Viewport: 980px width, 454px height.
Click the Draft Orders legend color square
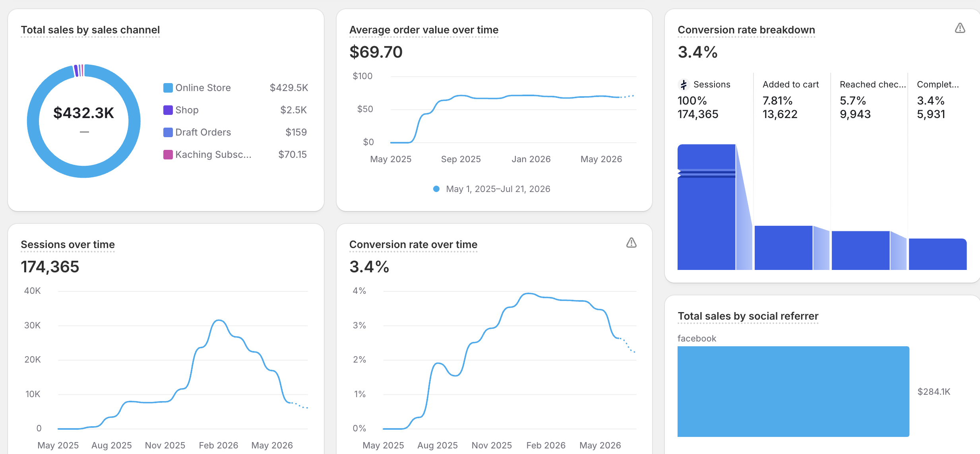pyautogui.click(x=168, y=132)
